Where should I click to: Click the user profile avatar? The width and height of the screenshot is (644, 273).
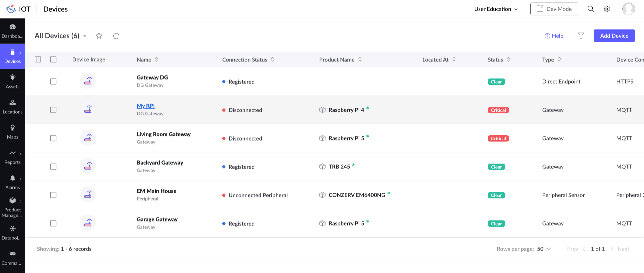628,9
